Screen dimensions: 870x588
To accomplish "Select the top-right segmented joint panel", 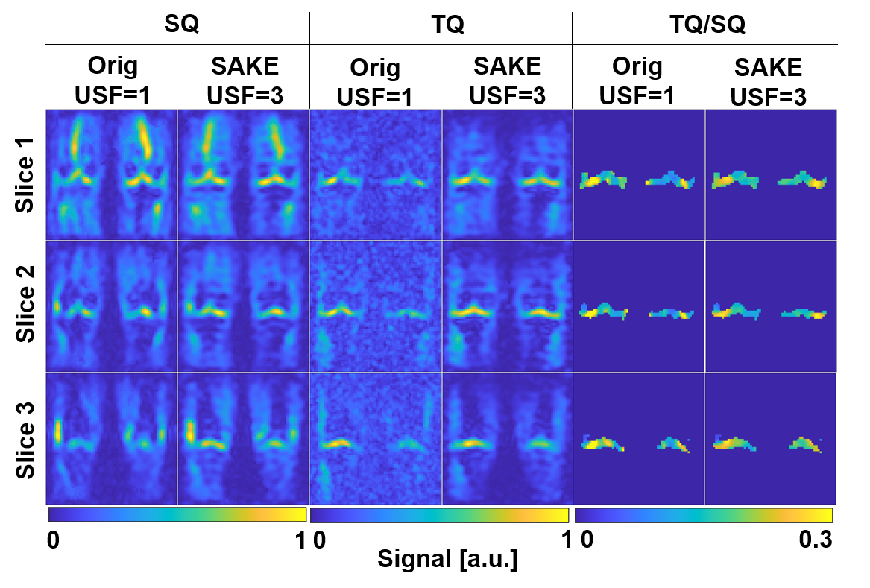I will point(771,174).
